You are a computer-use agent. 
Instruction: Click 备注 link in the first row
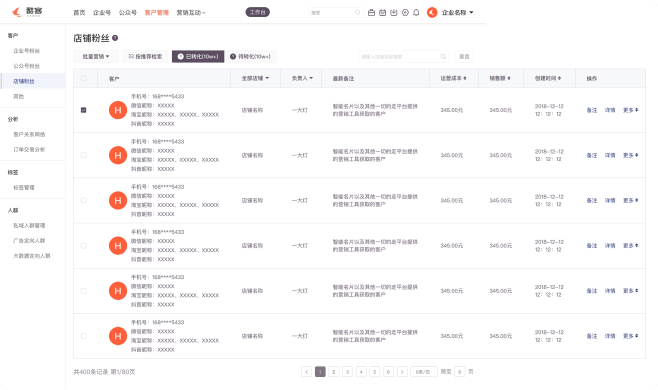click(x=592, y=110)
